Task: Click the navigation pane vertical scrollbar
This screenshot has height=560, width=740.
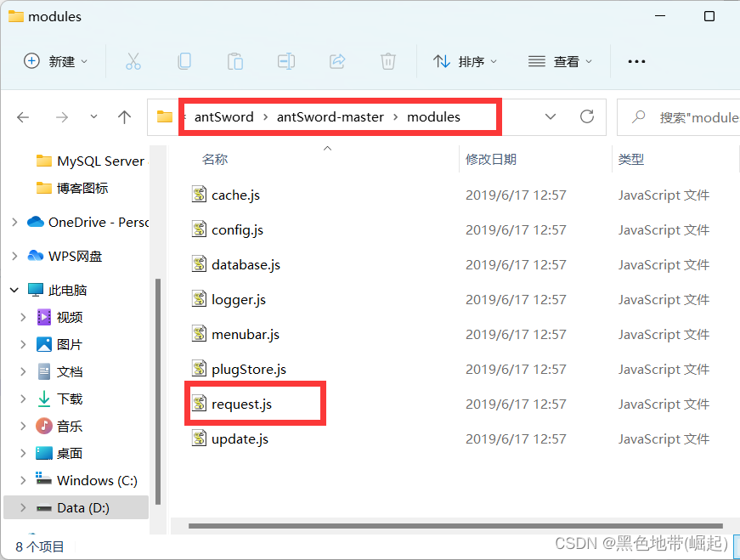Action: (x=158, y=392)
